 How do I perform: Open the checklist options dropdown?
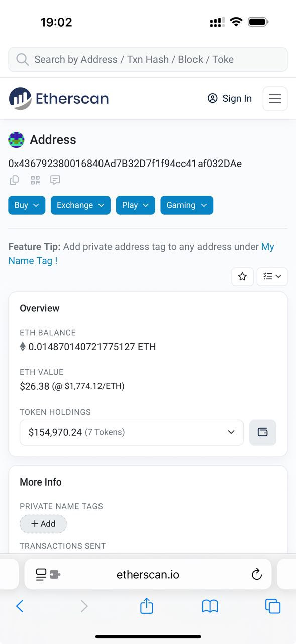pos(272,276)
